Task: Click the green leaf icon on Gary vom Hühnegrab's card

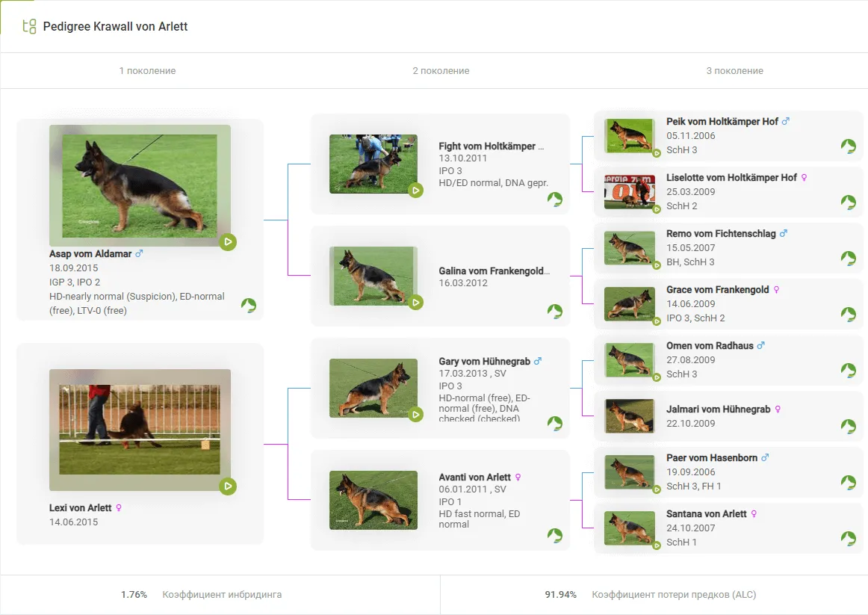Action: coord(554,424)
